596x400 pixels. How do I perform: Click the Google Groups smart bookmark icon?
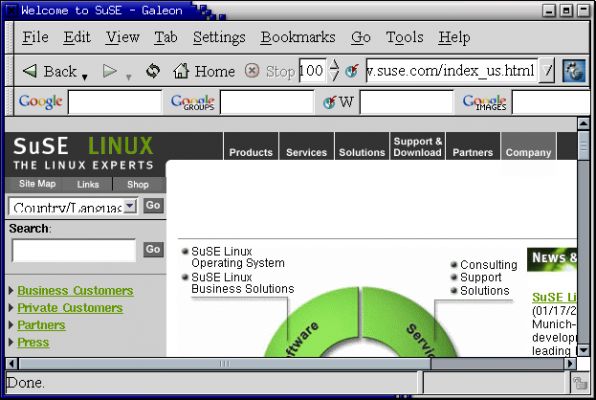193,102
